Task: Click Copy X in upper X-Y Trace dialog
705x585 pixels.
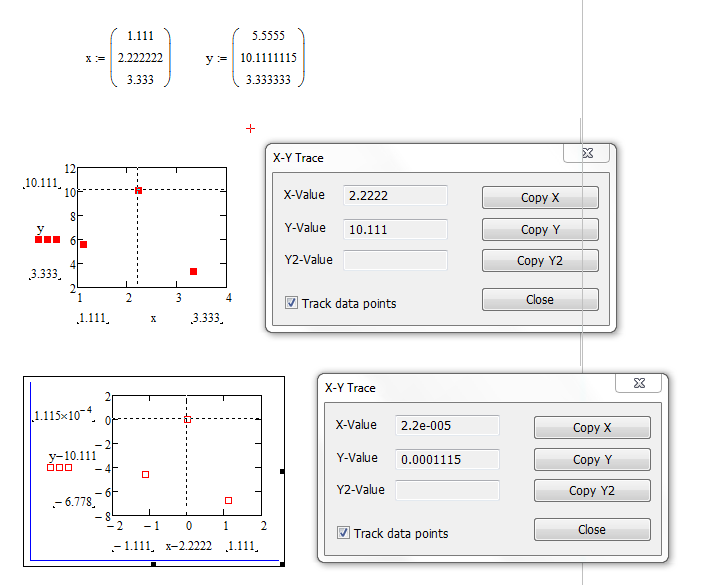Action: [x=540, y=197]
